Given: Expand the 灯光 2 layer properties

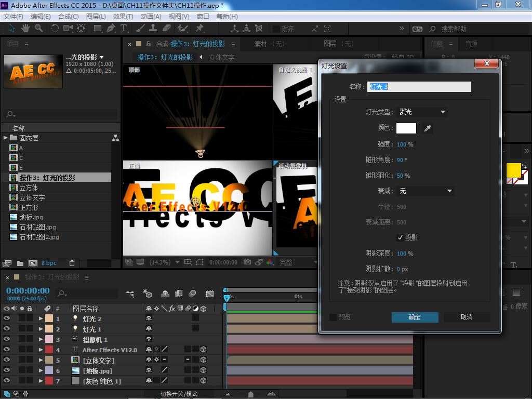Looking at the screenshot, I should click(41, 318).
